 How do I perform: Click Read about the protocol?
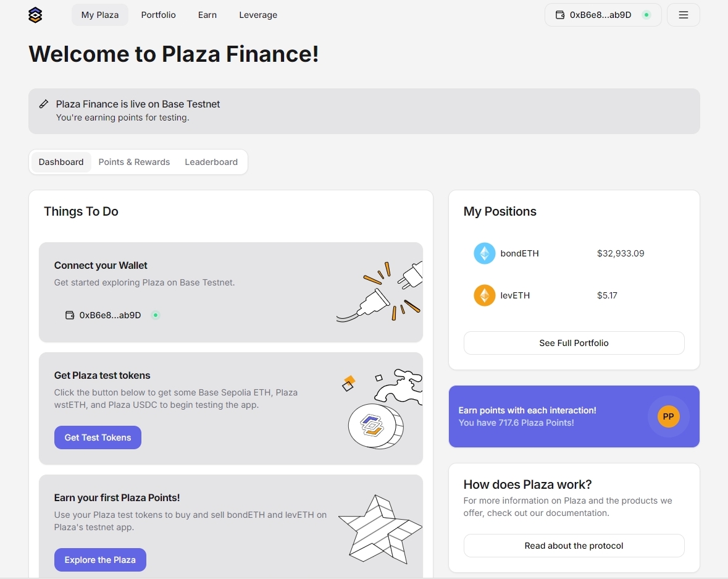click(x=574, y=546)
